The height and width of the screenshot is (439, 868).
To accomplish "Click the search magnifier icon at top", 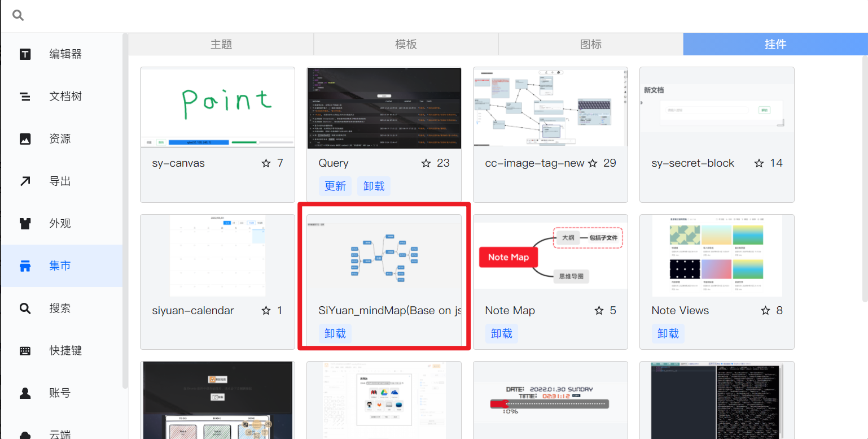I will [18, 15].
